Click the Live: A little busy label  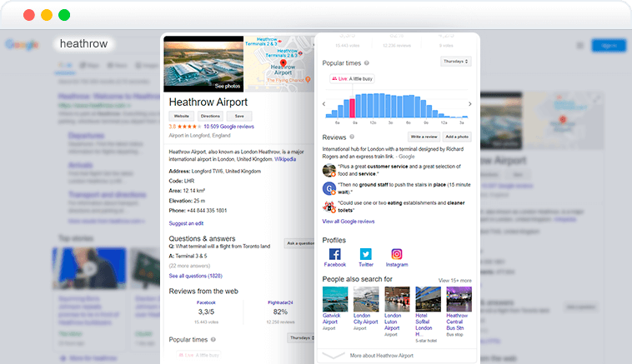pos(353,79)
